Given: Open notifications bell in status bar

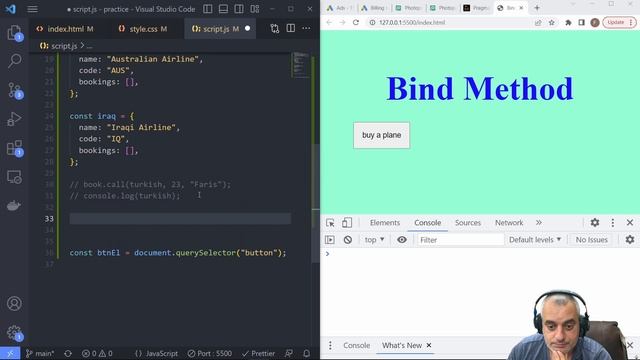Looking at the screenshot, I should pyautogui.click(x=307, y=353).
